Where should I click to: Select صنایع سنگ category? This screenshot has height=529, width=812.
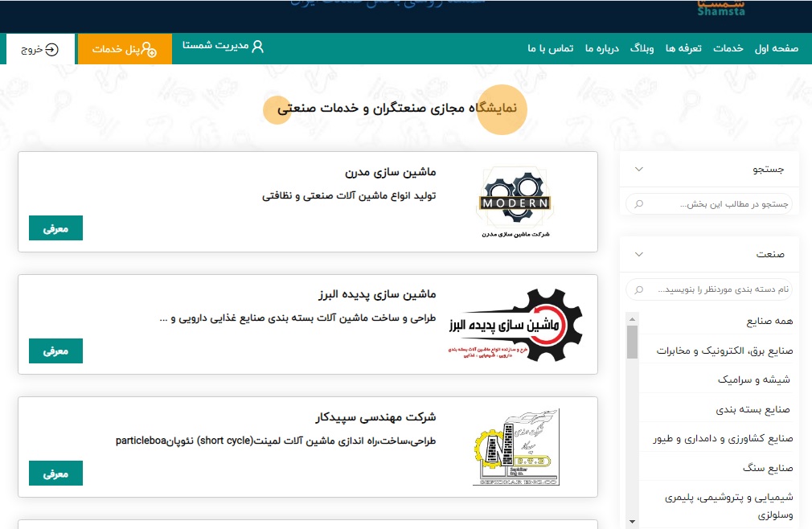(768, 468)
